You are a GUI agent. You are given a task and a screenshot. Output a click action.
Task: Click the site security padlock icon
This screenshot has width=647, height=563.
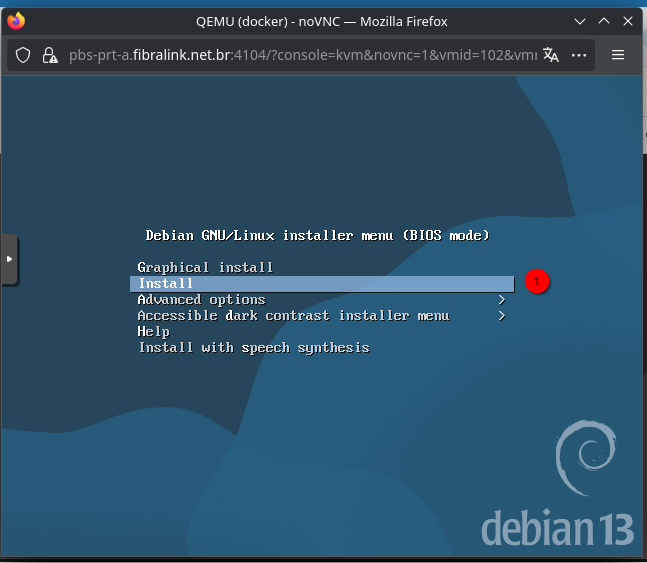(49, 55)
